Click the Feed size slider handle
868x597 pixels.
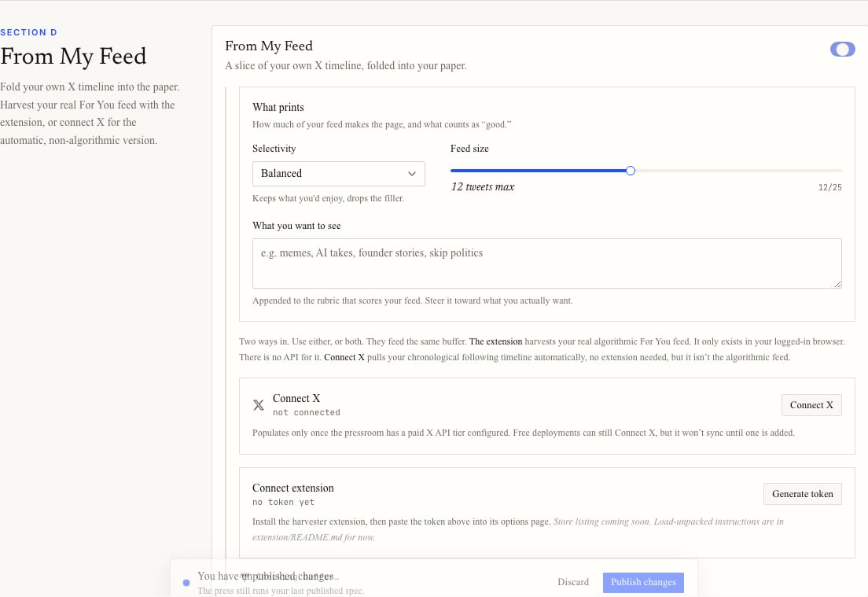630,171
